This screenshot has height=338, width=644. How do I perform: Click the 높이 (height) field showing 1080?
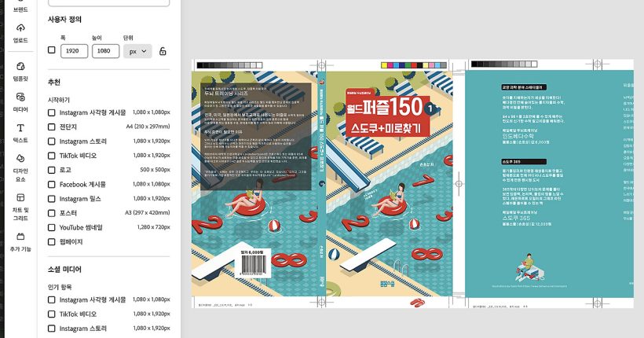tap(105, 51)
